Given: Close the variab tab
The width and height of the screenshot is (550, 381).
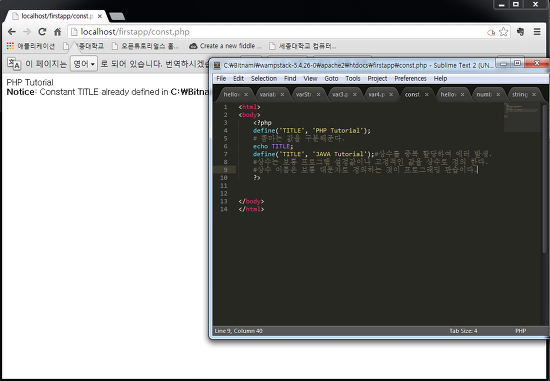Looking at the screenshot, I should [282, 95].
